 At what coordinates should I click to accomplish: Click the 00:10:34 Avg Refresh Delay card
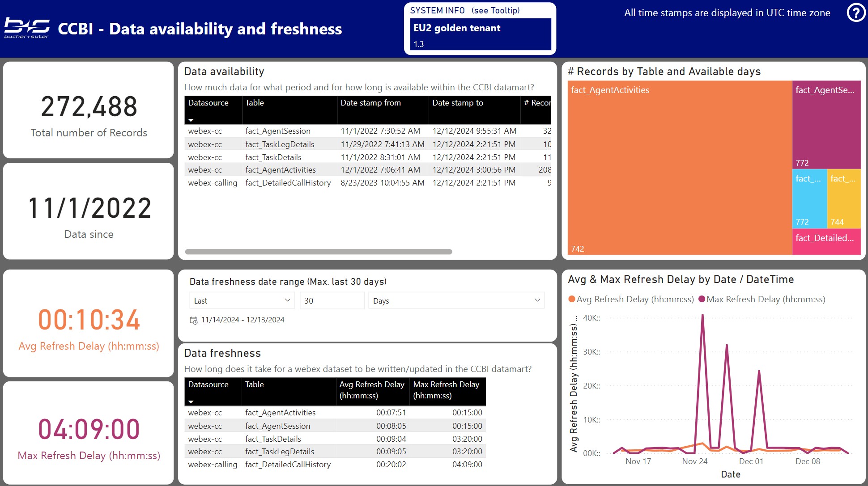[x=89, y=323]
